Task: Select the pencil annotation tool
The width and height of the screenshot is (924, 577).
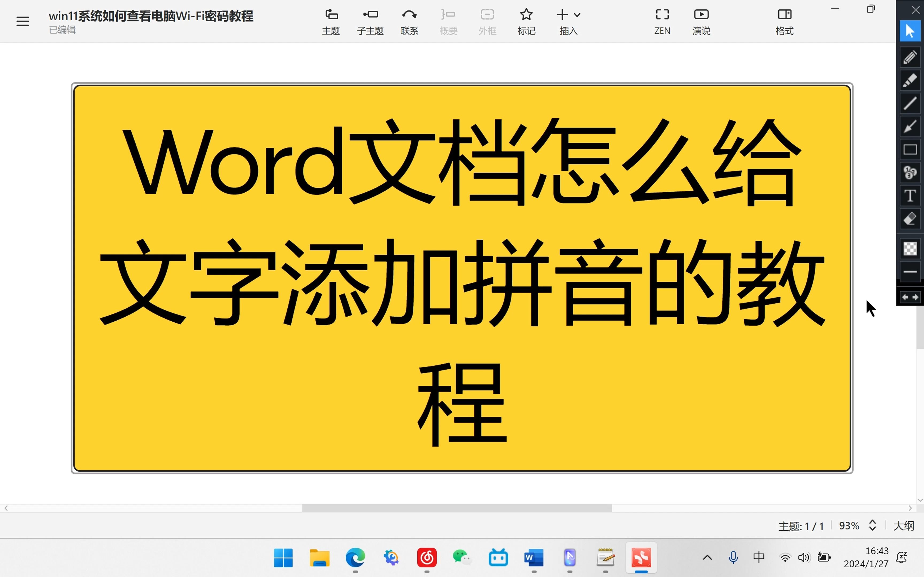Action: pyautogui.click(x=910, y=57)
